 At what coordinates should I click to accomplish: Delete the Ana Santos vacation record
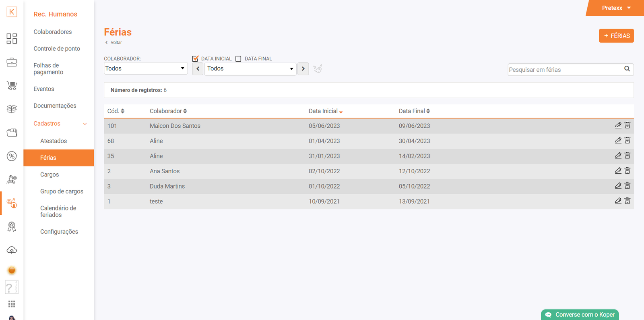click(627, 171)
